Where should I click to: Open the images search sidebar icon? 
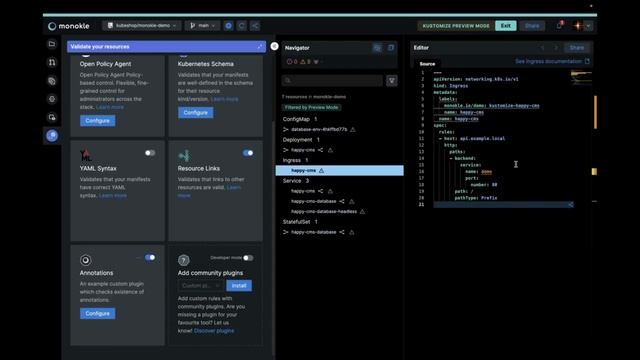pyautogui.click(x=52, y=117)
